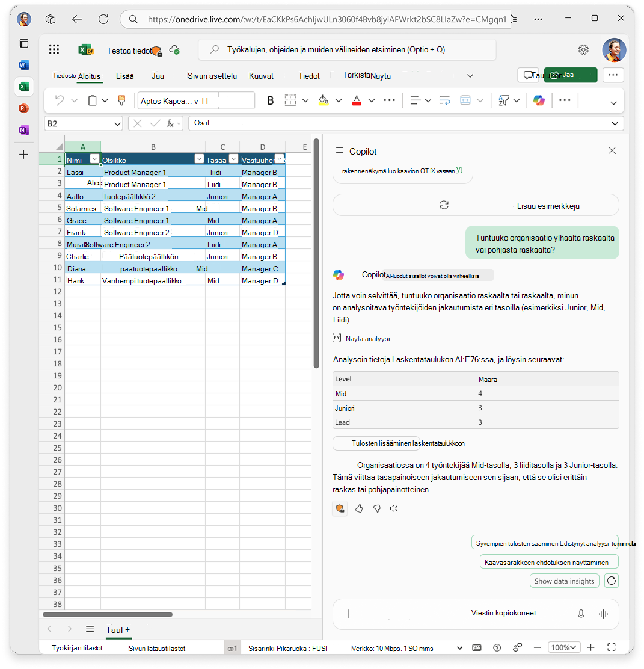Viewport: 644px width, 669px height.
Task: Click the Merge cells icon
Action: pos(465,100)
